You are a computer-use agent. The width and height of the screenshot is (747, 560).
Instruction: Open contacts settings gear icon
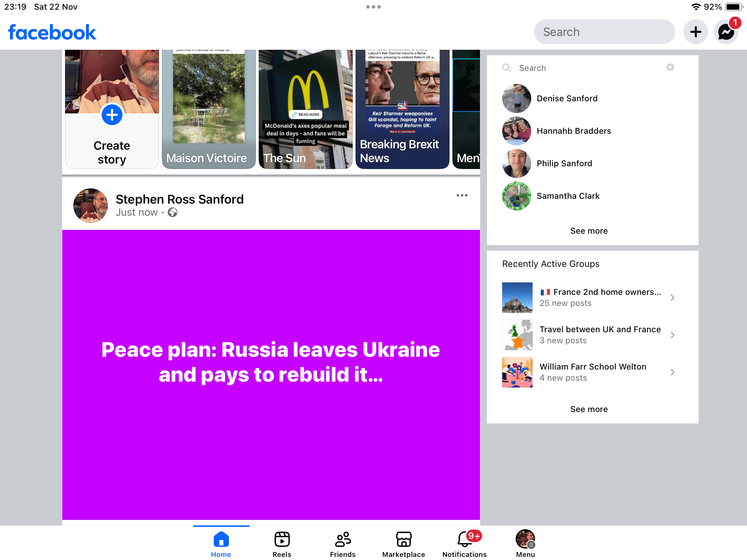[x=670, y=67]
